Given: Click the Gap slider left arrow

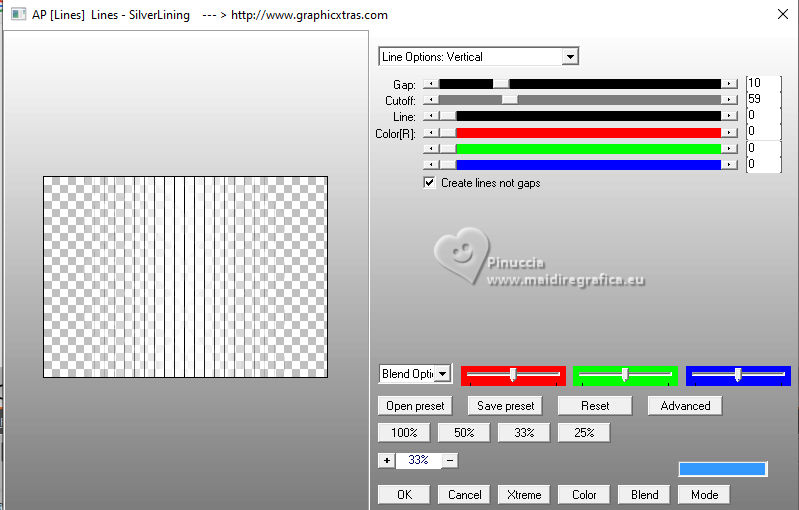Looking at the screenshot, I should 431,84.
